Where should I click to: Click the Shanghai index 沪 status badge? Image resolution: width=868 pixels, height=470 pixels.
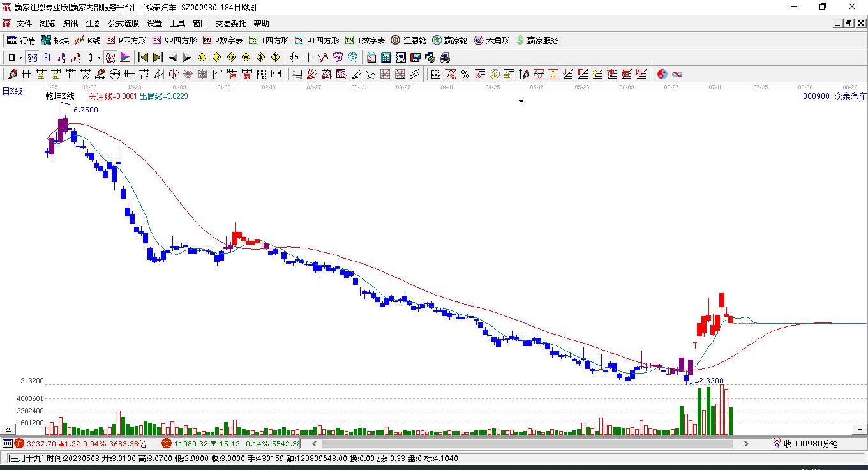point(19,444)
